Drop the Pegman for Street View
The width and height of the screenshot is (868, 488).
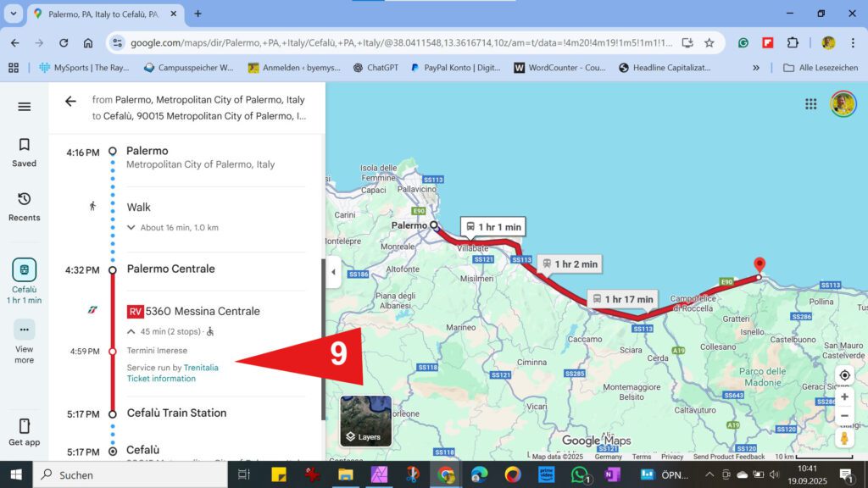point(844,439)
